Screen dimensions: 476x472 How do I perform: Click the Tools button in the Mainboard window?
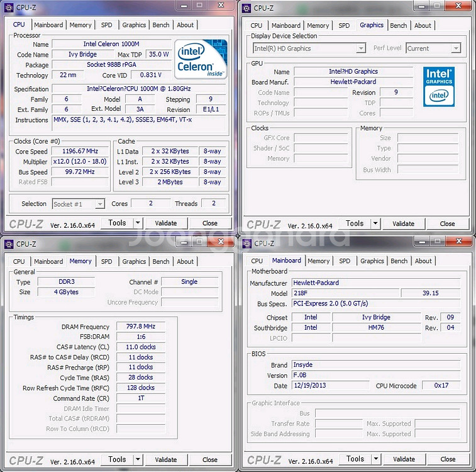[x=355, y=459]
